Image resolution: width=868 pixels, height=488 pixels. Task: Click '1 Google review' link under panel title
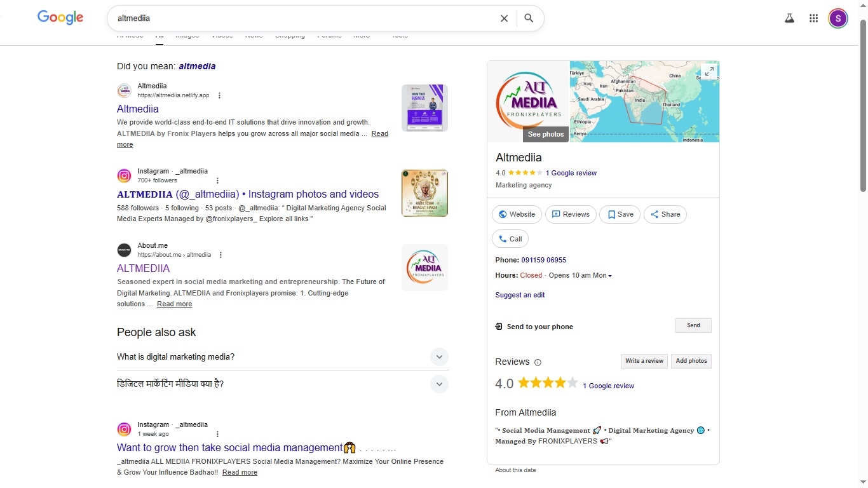click(571, 173)
